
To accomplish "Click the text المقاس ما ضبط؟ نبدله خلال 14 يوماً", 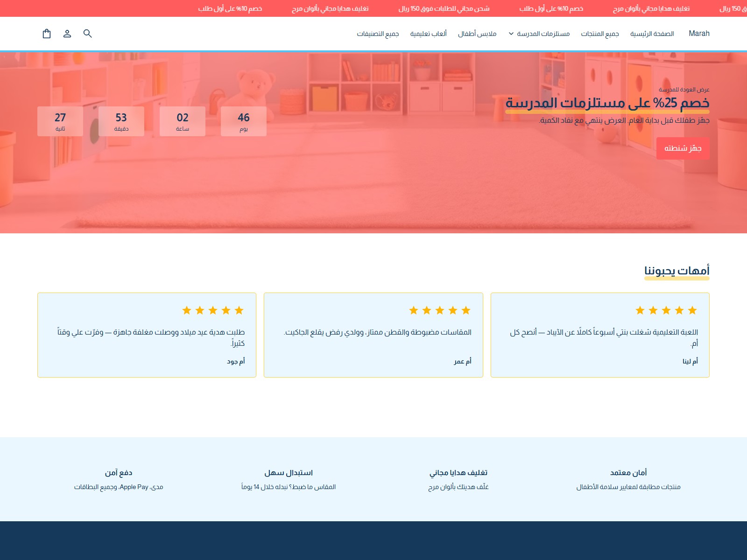I will pyautogui.click(x=289, y=487).
